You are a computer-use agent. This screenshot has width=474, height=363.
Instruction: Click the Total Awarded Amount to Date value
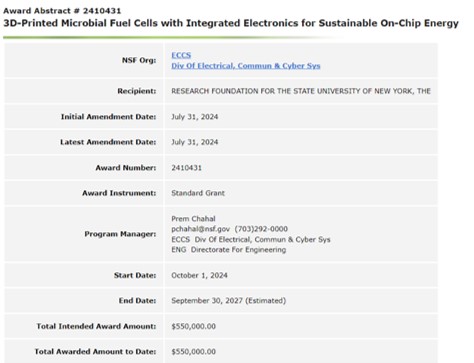point(193,352)
